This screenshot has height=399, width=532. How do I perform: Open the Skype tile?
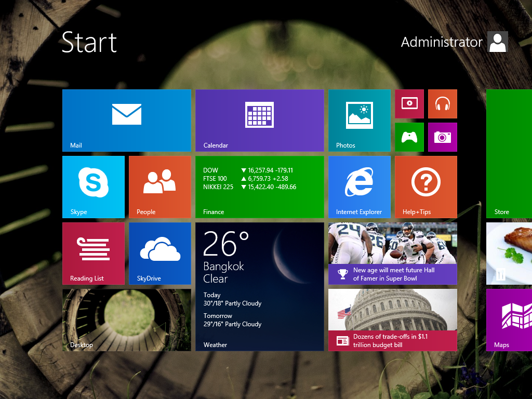click(x=94, y=187)
